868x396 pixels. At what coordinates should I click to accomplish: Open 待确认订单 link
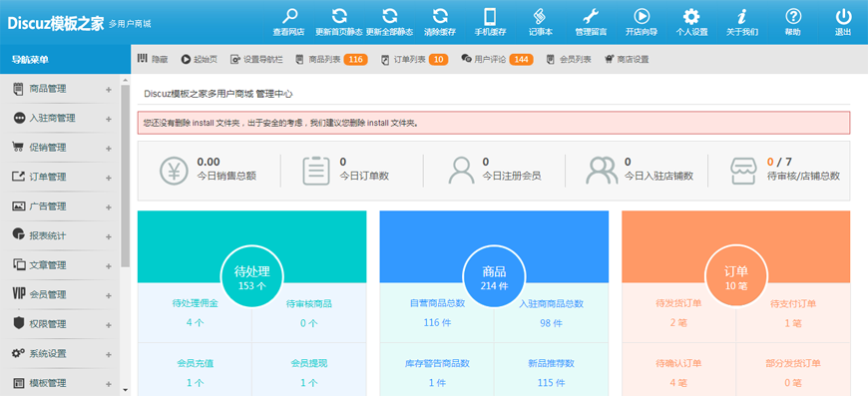678,363
